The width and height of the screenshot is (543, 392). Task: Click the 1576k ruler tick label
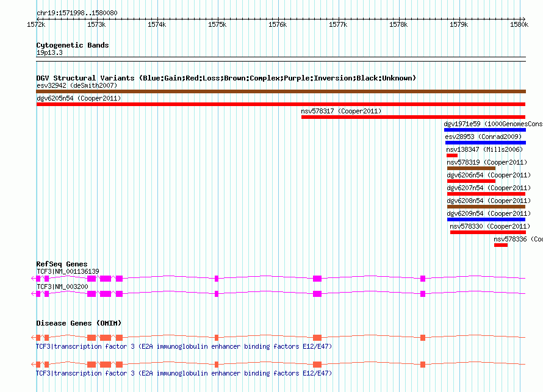coord(278,24)
